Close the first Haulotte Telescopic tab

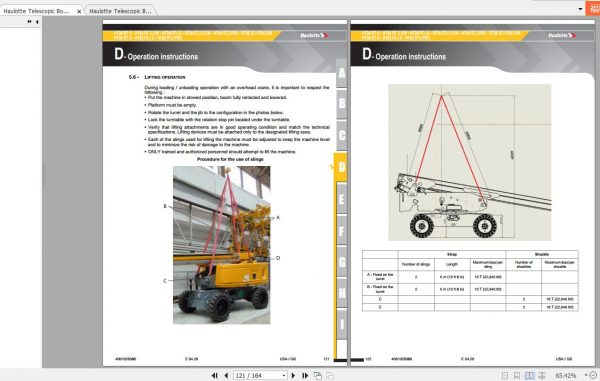tap(79, 11)
